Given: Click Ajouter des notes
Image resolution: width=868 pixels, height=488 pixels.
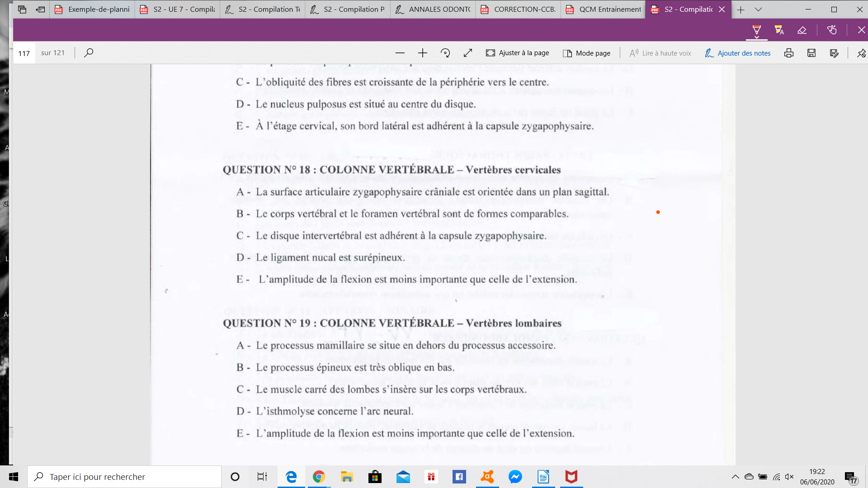Looking at the screenshot, I should pyautogui.click(x=737, y=53).
